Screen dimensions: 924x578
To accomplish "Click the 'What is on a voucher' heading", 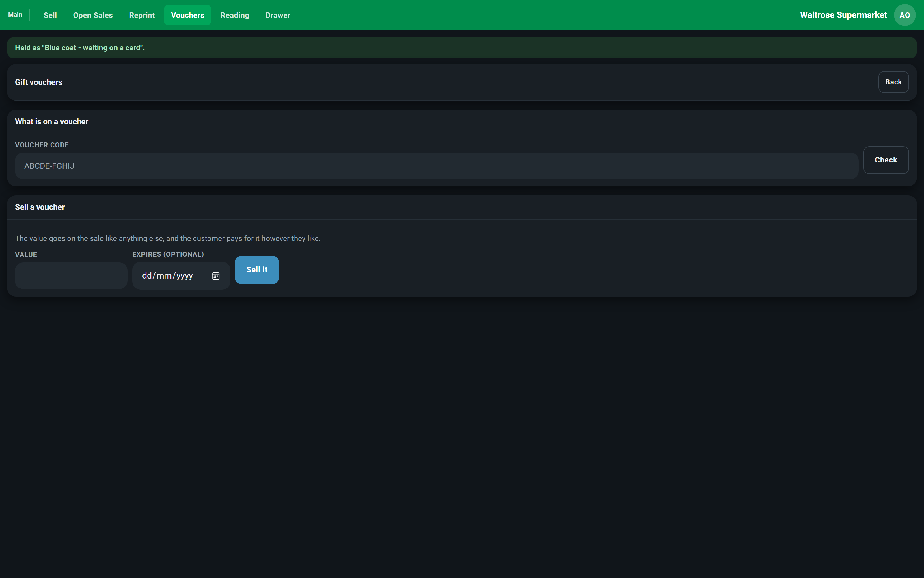I will tap(52, 122).
